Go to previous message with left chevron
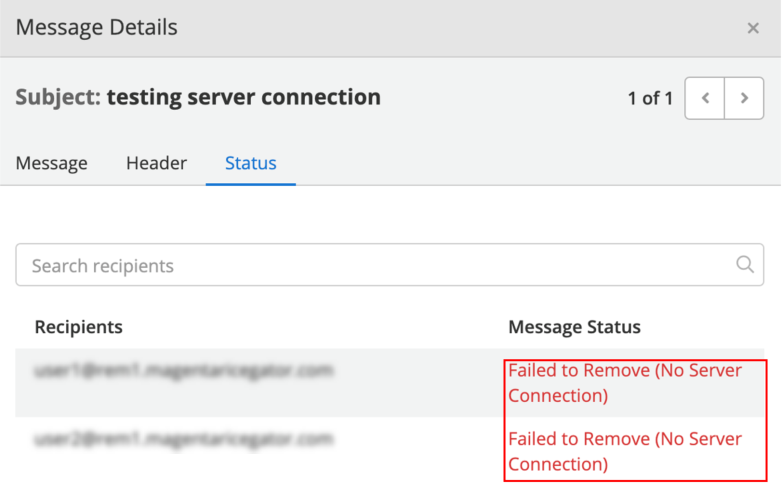 click(x=705, y=98)
